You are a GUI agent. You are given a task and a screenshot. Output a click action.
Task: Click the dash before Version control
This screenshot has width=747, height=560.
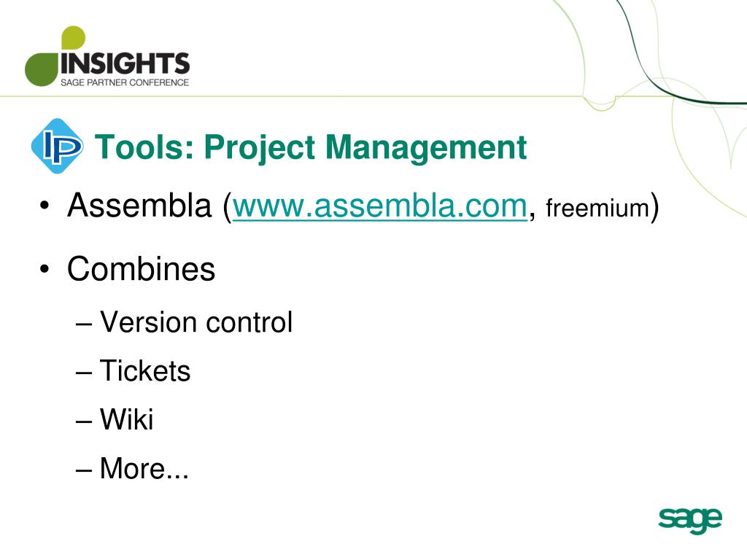click(83, 324)
